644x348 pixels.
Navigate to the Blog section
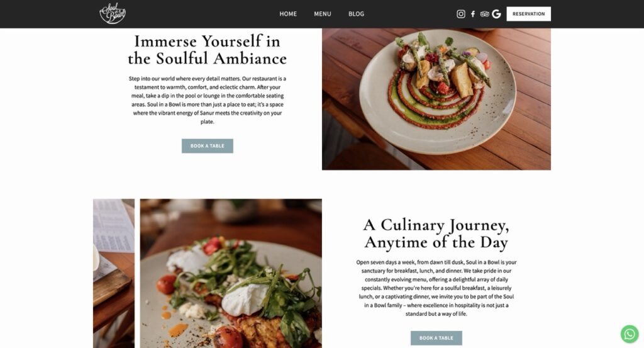356,14
